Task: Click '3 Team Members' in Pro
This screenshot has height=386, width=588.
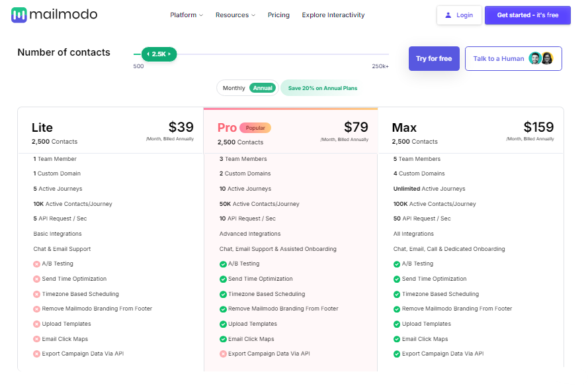Action: [243, 159]
